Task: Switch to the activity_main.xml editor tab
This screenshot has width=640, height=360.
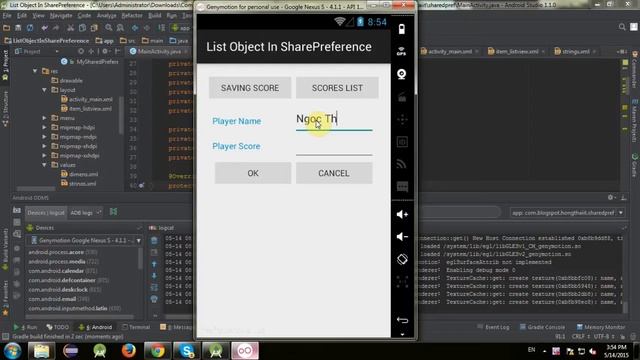Action: (x=449, y=51)
